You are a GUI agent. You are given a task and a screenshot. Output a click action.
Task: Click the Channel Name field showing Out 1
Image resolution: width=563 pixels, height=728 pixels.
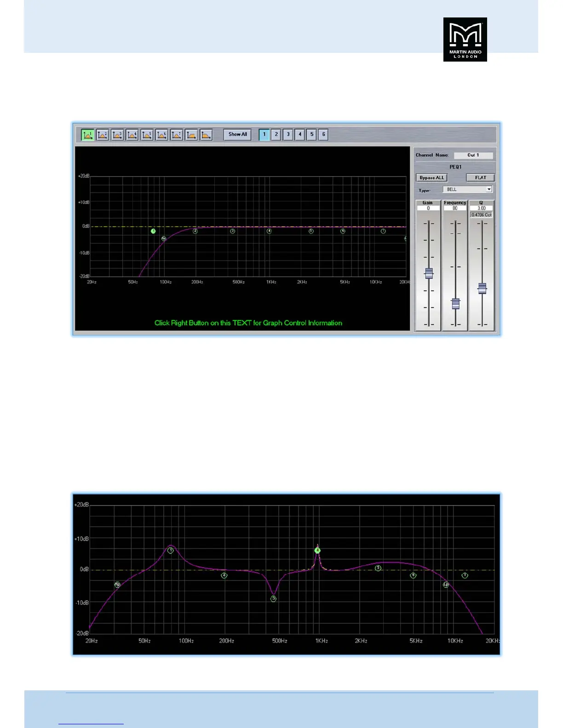[473, 155]
